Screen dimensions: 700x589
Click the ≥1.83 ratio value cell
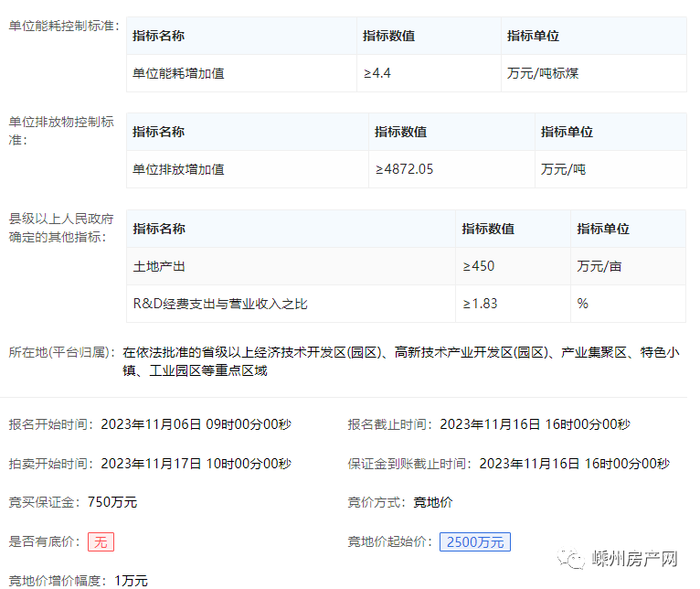480,304
